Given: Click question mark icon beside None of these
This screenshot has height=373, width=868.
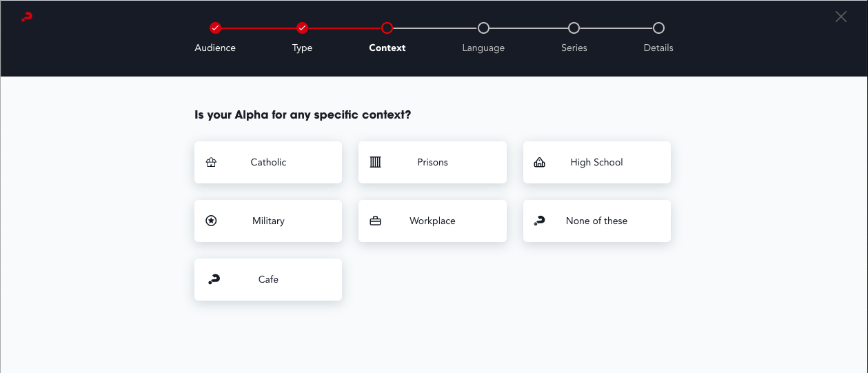Looking at the screenshot, I should coord(540,221).
